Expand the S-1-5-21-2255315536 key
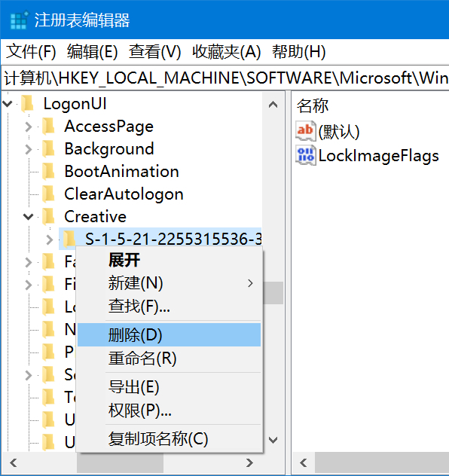 pos(50,240)
